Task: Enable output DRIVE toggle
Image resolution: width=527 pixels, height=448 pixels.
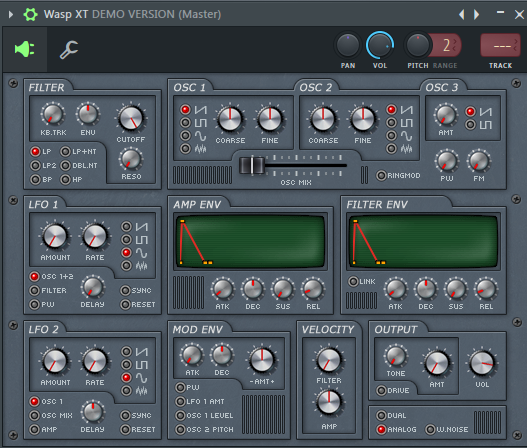Action: [381, 391]
